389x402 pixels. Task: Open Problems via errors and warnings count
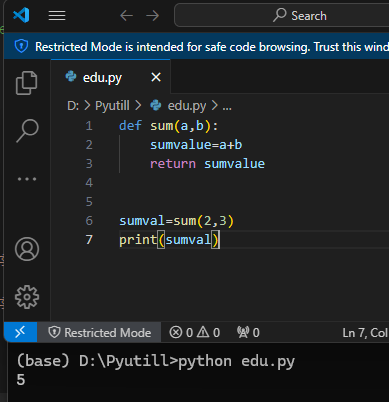(x=195, y=332)
